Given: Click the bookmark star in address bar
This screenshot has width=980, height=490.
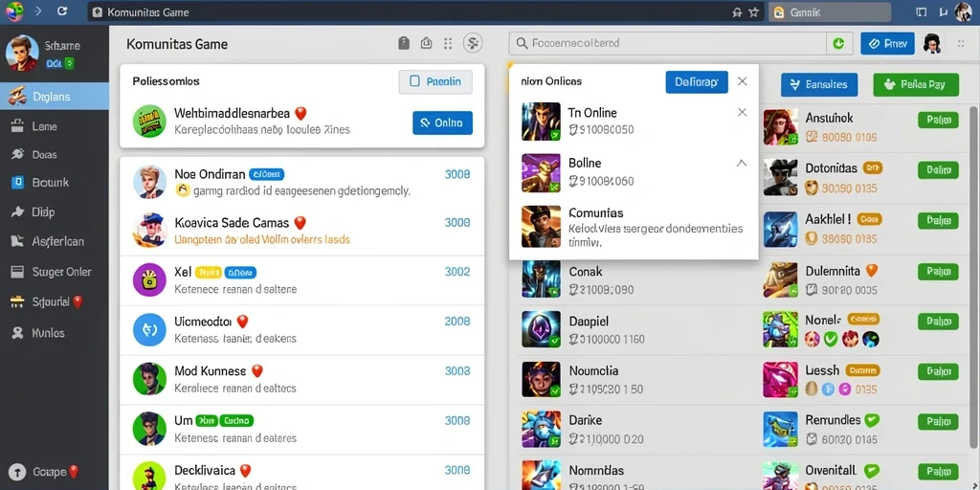Looking at the screenshot, I should pyautogui.click(x=753, y=11).
